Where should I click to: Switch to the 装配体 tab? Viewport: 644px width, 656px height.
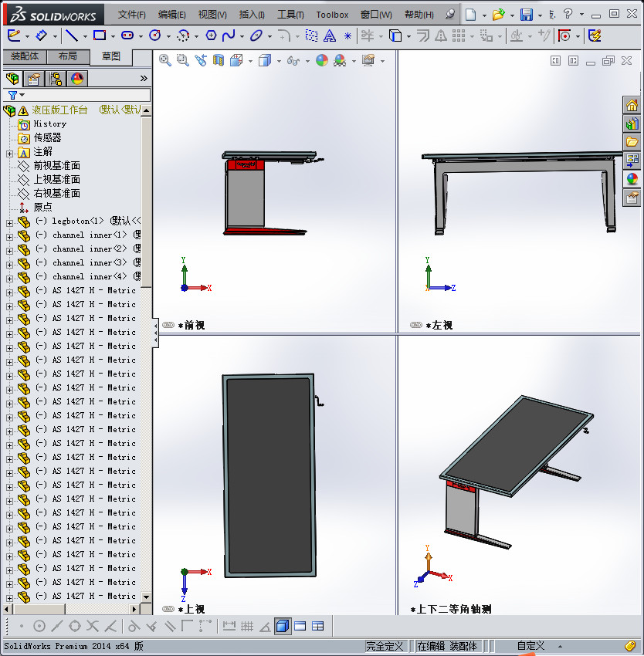point(25,56)
